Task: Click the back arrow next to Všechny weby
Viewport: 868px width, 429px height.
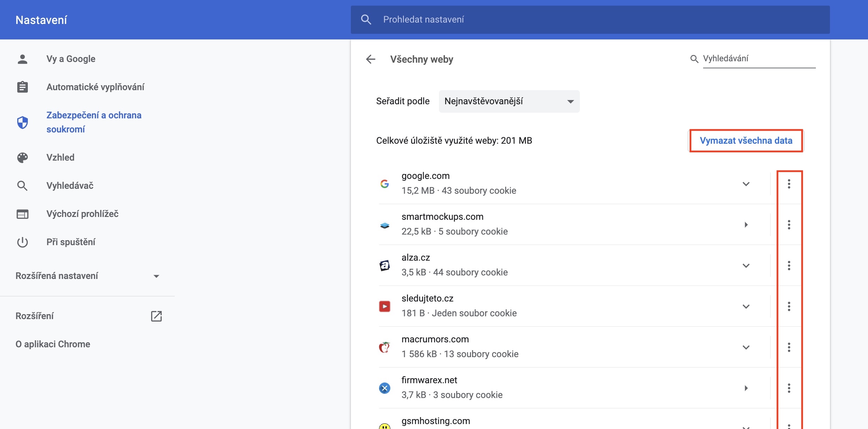Action: [371, 59]
